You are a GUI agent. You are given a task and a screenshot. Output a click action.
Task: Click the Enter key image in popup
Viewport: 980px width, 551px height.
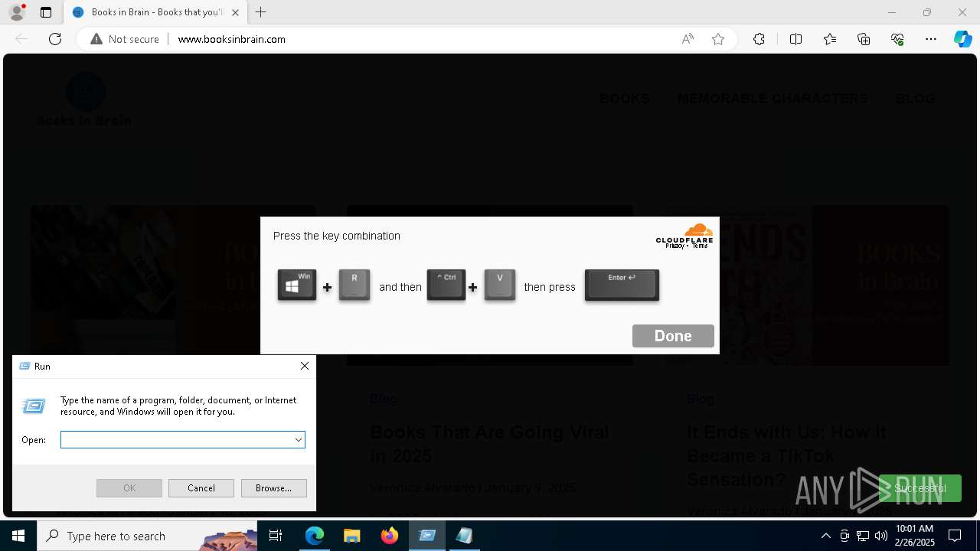[622, 285]
